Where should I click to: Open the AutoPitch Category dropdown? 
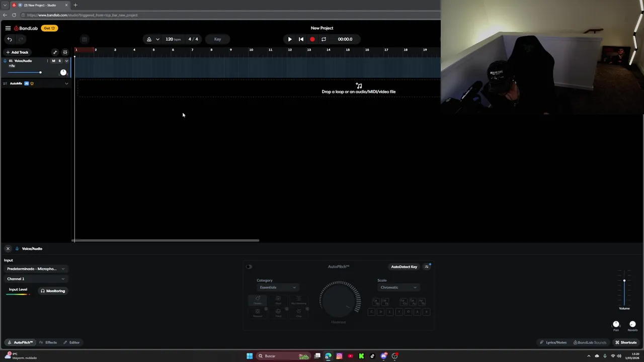278,288
